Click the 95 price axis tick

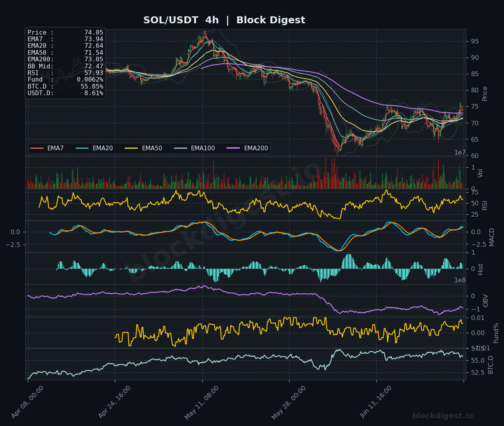click(474, 42)
